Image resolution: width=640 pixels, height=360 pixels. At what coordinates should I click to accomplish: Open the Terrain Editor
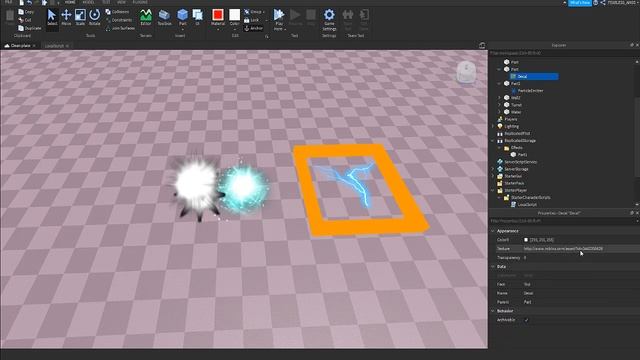coord(146,18)
